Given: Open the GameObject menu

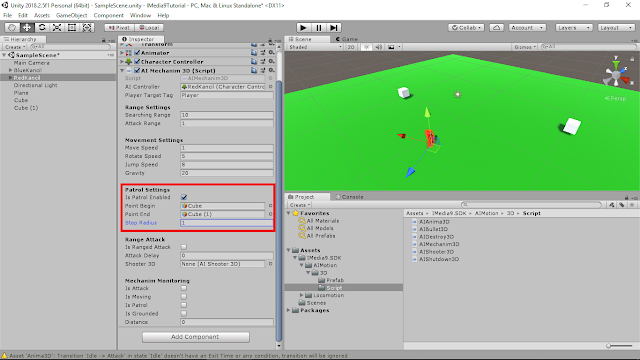Looking at the screenshot, I should click(x=71, y=15).
